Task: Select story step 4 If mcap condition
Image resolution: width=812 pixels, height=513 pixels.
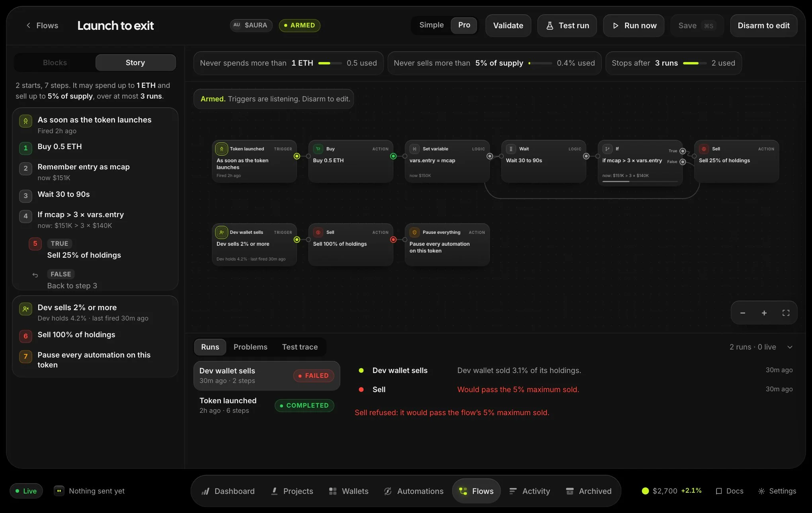Action: (95, 219)
